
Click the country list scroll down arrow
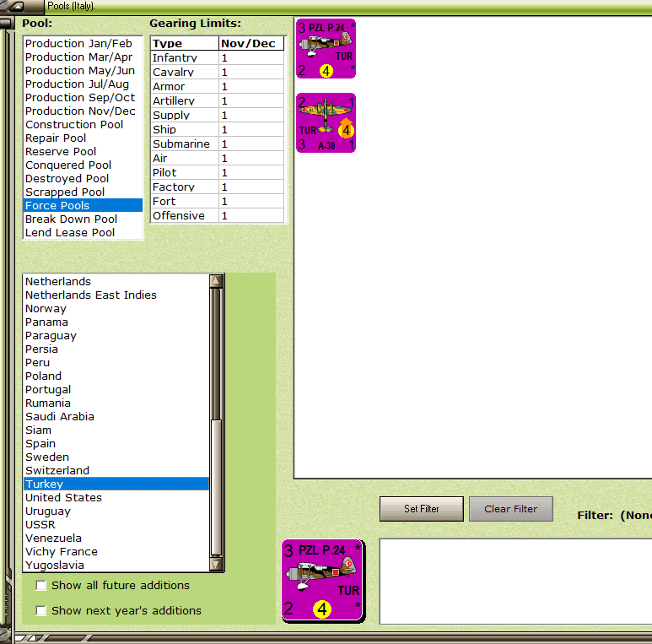click(x=216, y=564)
